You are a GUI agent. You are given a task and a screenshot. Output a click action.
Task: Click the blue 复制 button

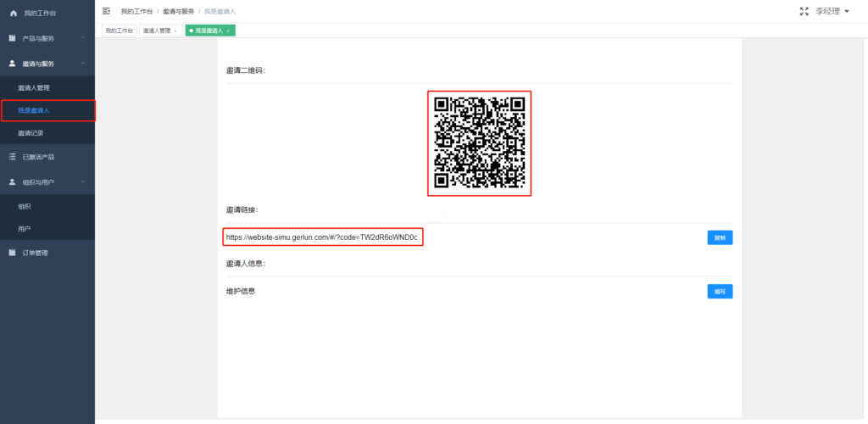coord(720,238)
